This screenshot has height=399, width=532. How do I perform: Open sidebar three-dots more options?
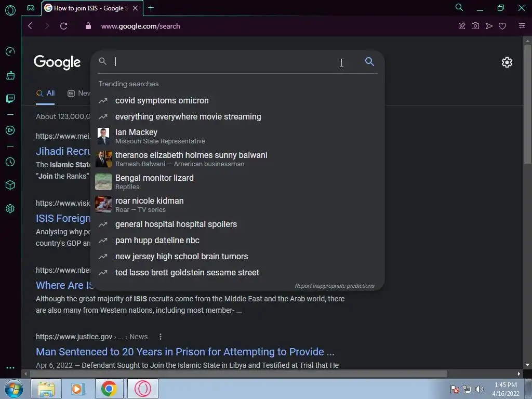coord(10,367)
